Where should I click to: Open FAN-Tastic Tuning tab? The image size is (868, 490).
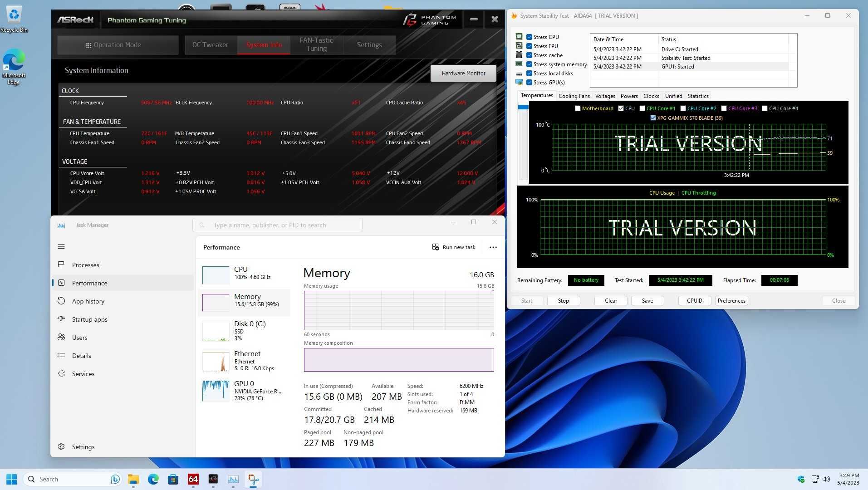(x=316, y=45)
